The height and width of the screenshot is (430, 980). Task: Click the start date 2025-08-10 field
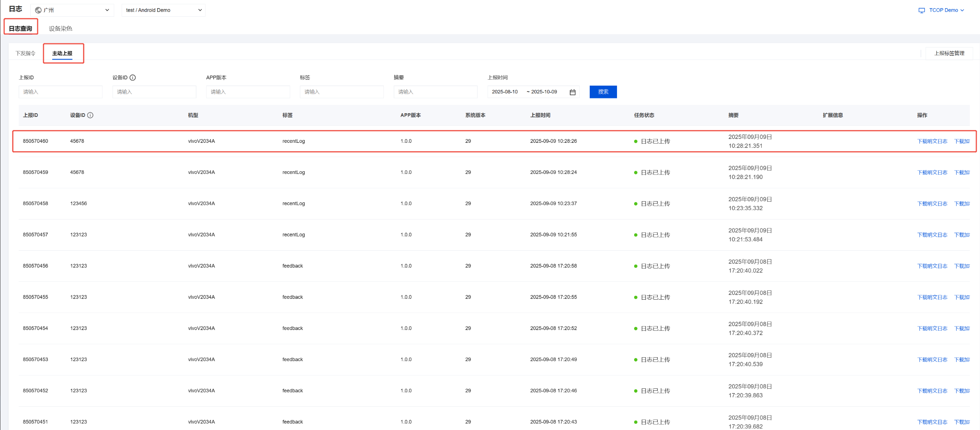coord(505,92)
